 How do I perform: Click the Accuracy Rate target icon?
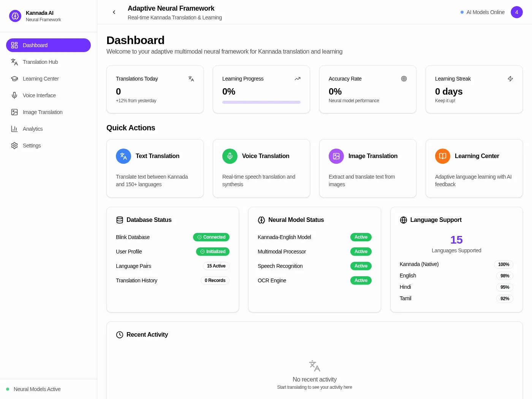pos(404,79)
